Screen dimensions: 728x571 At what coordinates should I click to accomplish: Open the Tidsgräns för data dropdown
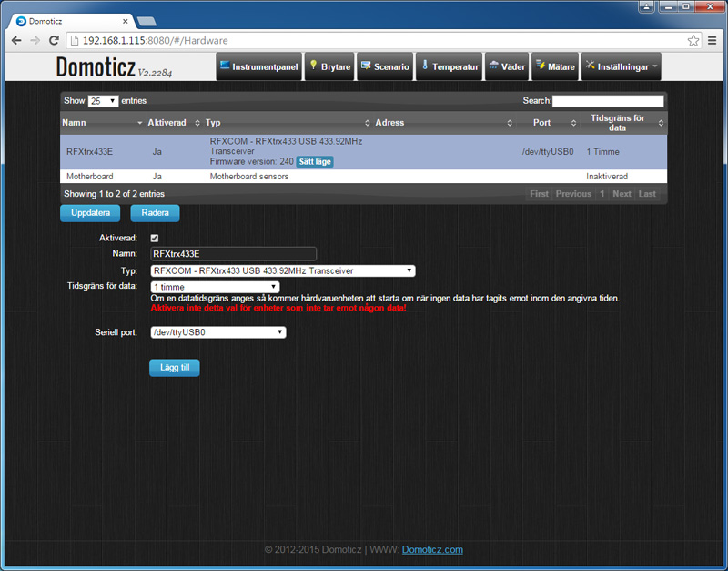tap(215, 287)
